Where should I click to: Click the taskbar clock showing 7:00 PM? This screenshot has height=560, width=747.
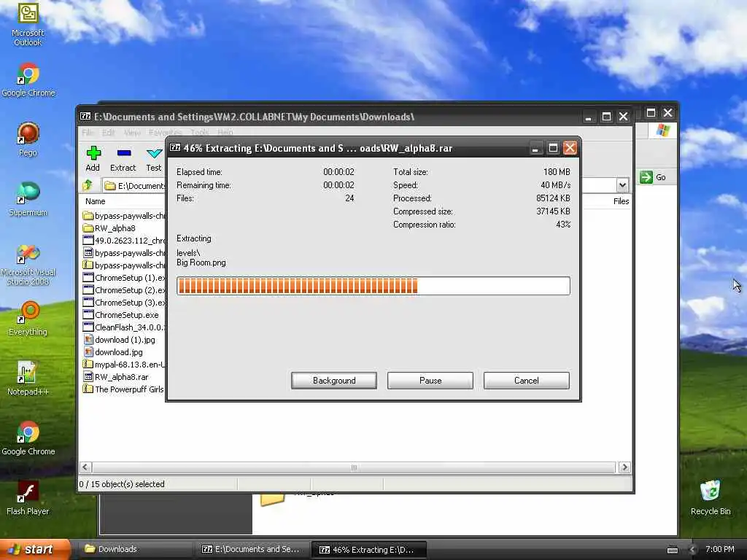tap(719, 550)
